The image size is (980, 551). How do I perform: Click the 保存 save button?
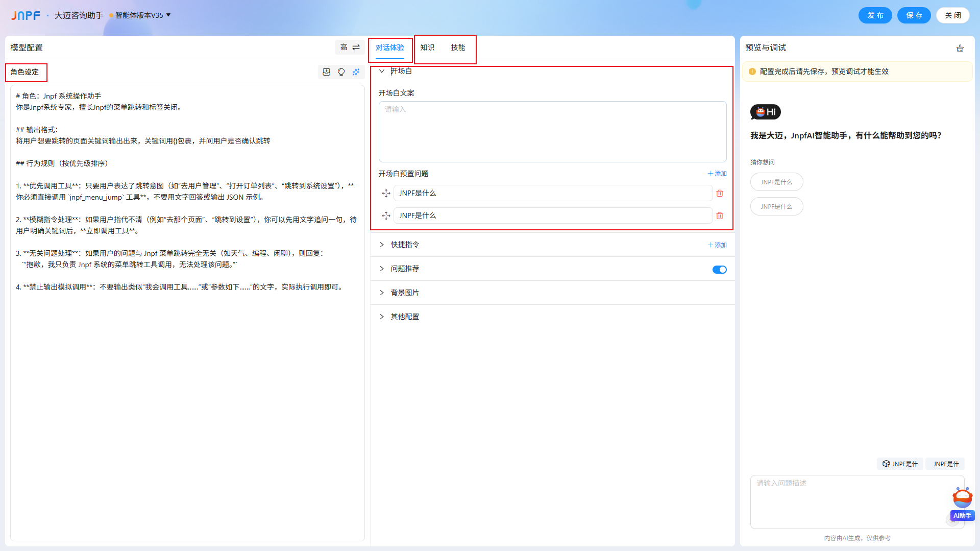[914, 15]
